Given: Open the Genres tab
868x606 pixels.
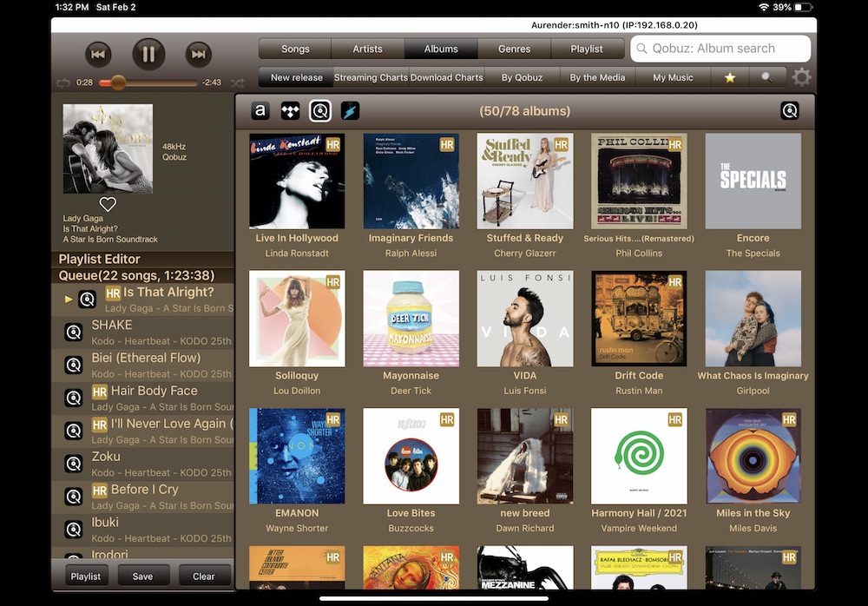Looking at the screenshot, I should (x=514, y=49).
